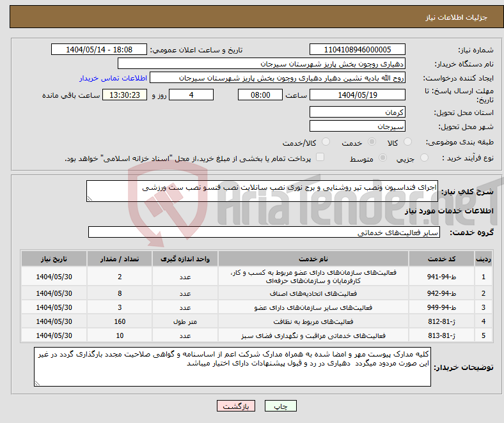Screen dimensions: 504x423
Task: Click service code ط-94-941
Action: pyautogui.click(x=442, y=277)
